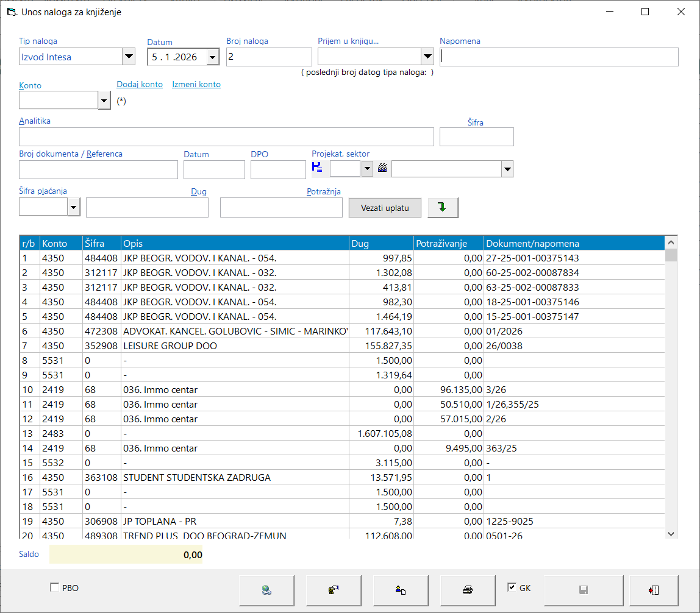Viewport: 700px width, 613px height.
Task: Click the second bottom toolbar icon button
Action: tap(334, 590)
